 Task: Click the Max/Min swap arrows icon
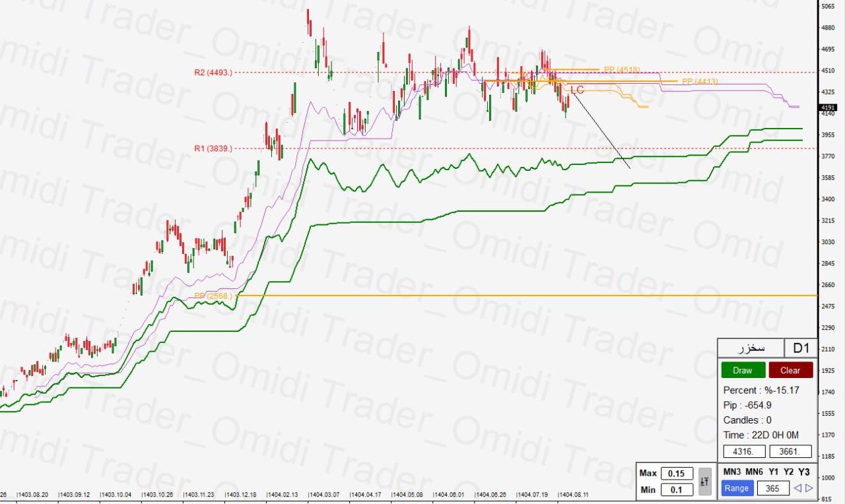click(705, 482)
